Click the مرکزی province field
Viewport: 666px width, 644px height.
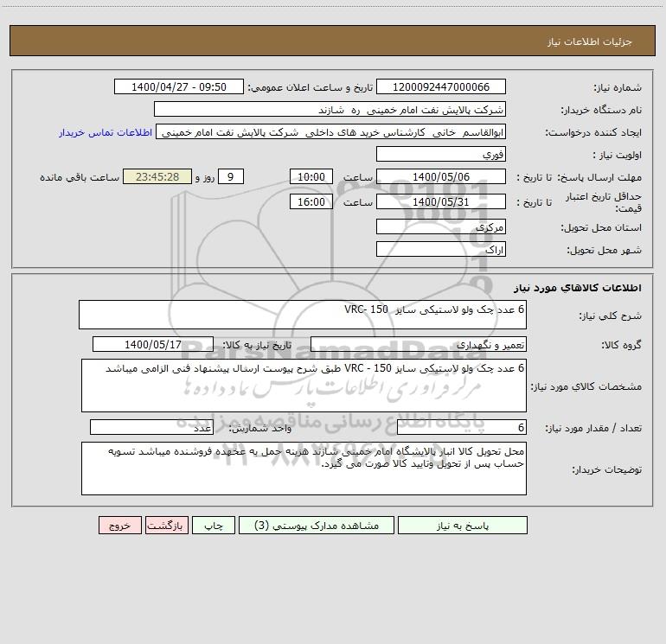pyautogui.click(x=441, y=226)
